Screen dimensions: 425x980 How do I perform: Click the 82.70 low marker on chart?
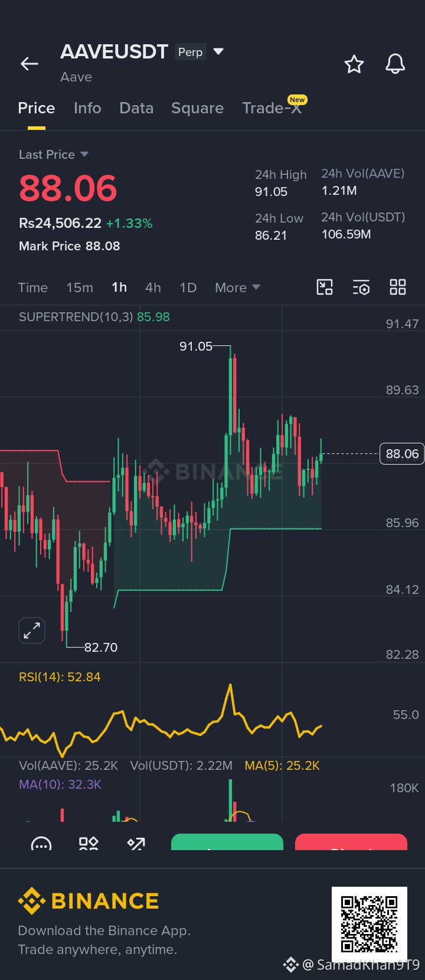[101, 648]
